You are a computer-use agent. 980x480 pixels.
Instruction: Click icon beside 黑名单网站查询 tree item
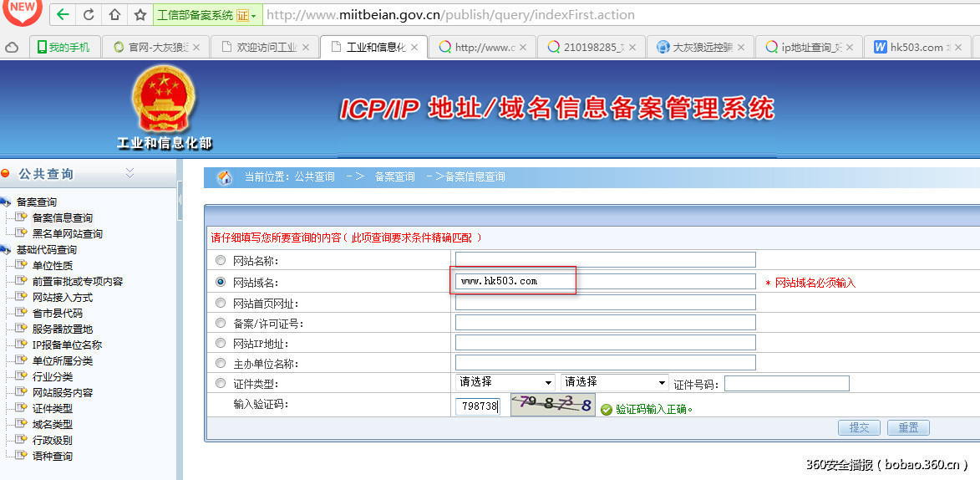click(x=21, y=233)
